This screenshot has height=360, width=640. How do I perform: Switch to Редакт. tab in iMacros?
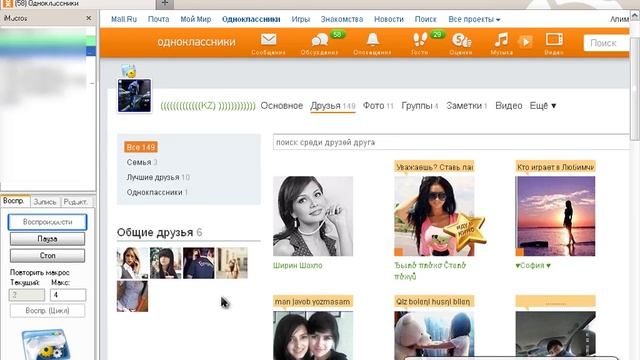pyautogui.click(x=76, y=202)
